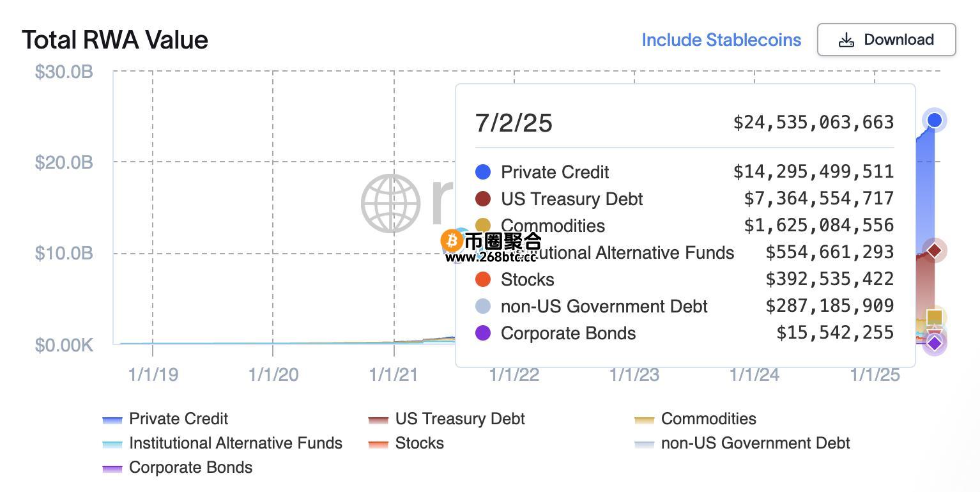Click the yellow square Commodities marker
This screenshot has width=980, height=492.
pyautogui.click(x=935, y=317)
